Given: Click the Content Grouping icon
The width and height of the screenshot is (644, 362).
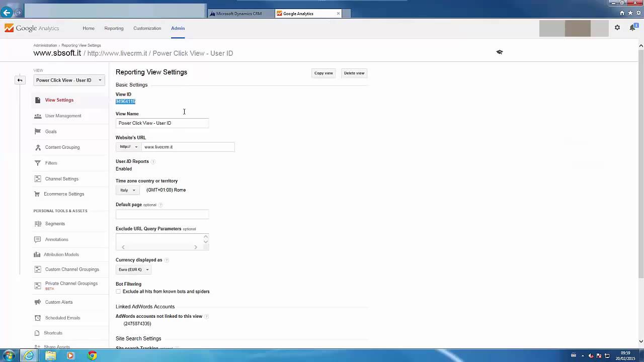Looking at the screenshot, I should click(38, 147).
